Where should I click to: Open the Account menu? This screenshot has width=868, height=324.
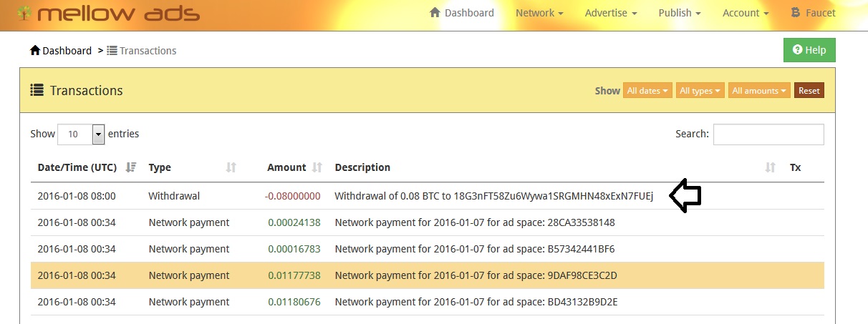tap(746, 13)
